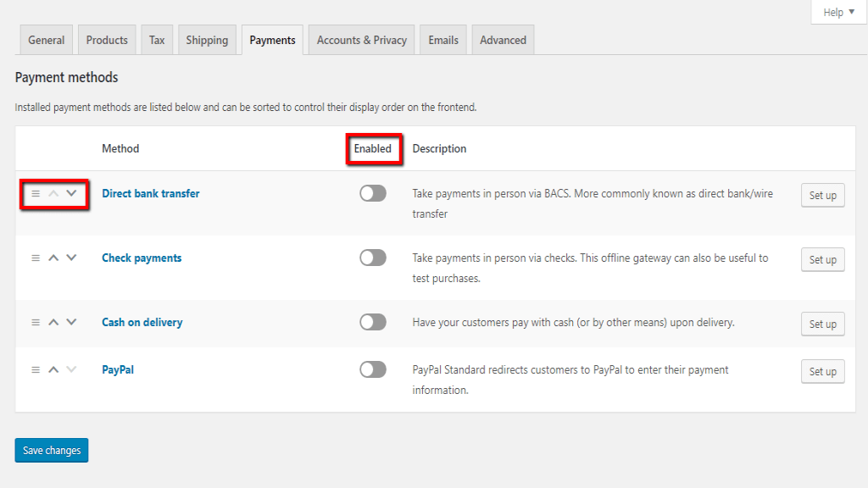Viewport: 868px width, 488px height.
Task: Expand the Help dropdown
Action: point(838,12)
